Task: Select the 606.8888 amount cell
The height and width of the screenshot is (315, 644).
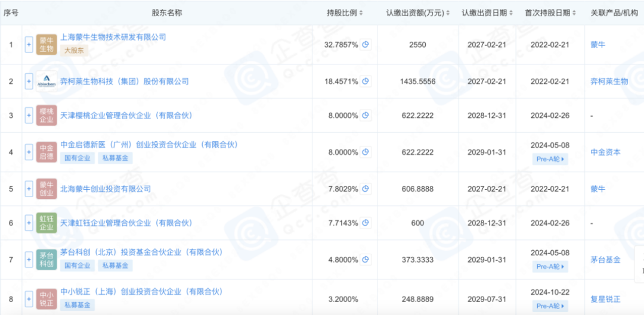Action: click(418, 189)
